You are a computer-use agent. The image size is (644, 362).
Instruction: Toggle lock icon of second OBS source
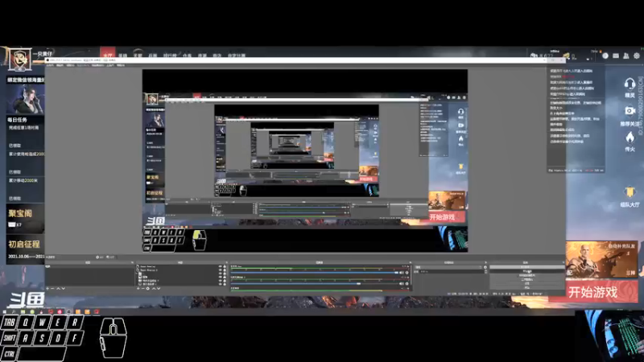225,270
